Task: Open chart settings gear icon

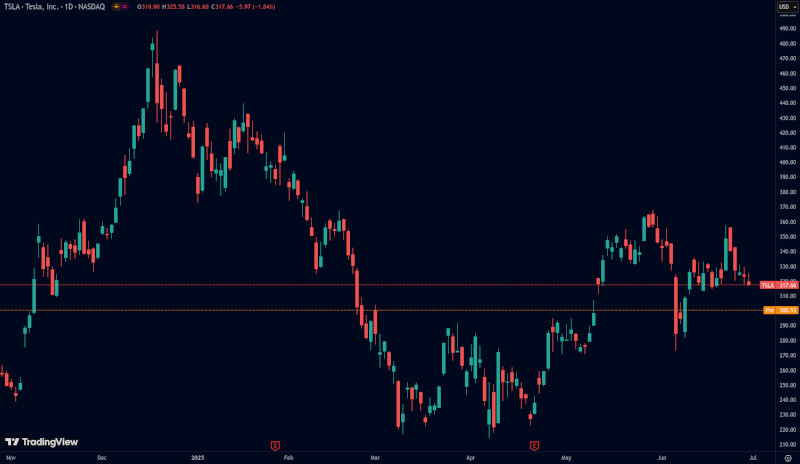Action: tap(788, 456)
